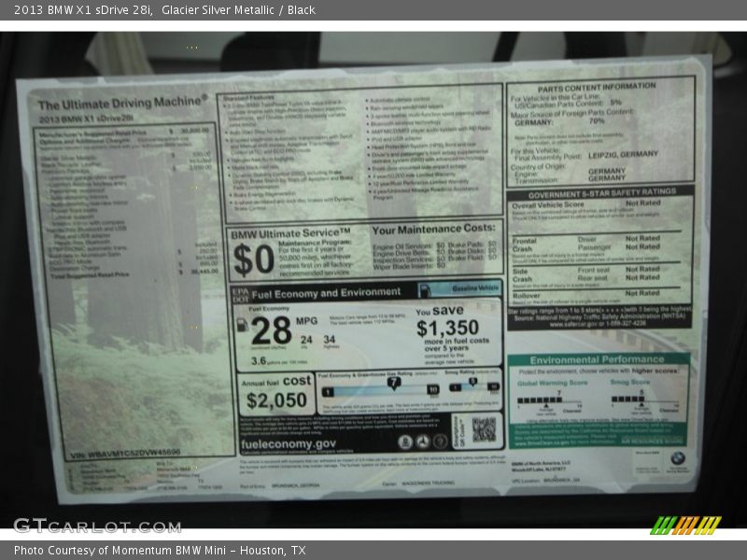Click the BMW roundel logo on the sticker
The image size is (747, 560).
pos(678,458)
